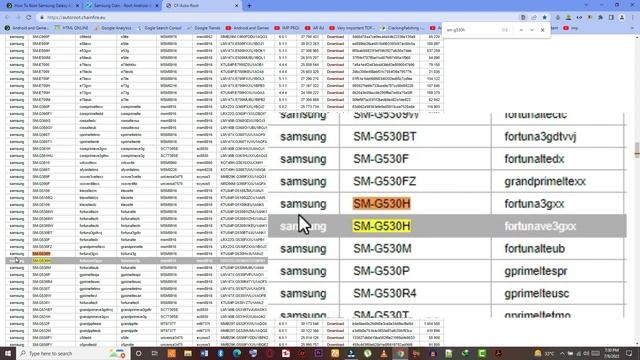640x360 pixels.
Task: Close the find-in-page bar
Action: (x=542, y=30)
